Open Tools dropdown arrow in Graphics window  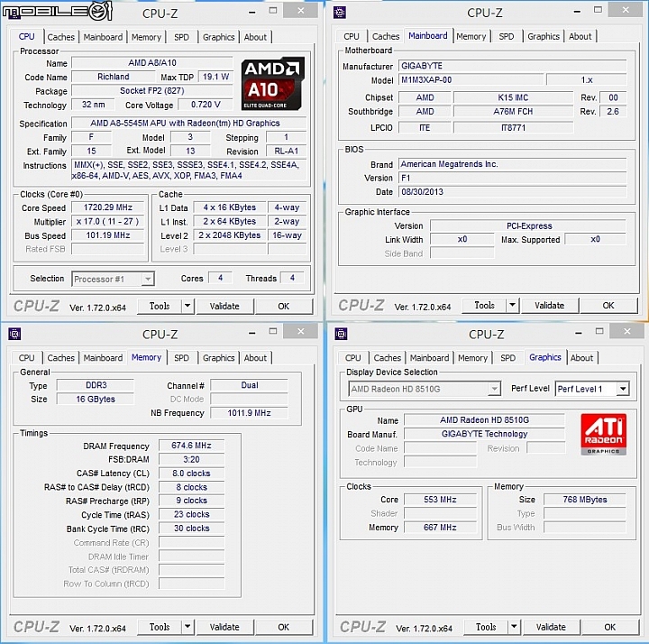point(514,627)
